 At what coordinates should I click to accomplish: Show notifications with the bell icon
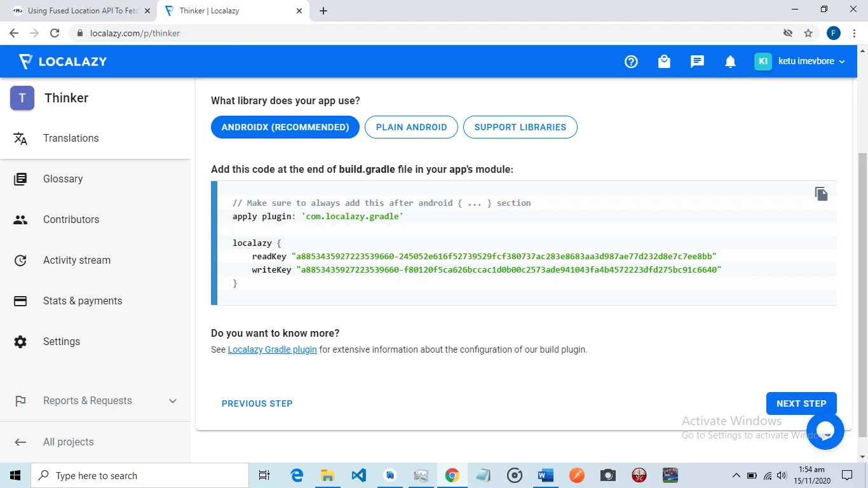[730, 62]
